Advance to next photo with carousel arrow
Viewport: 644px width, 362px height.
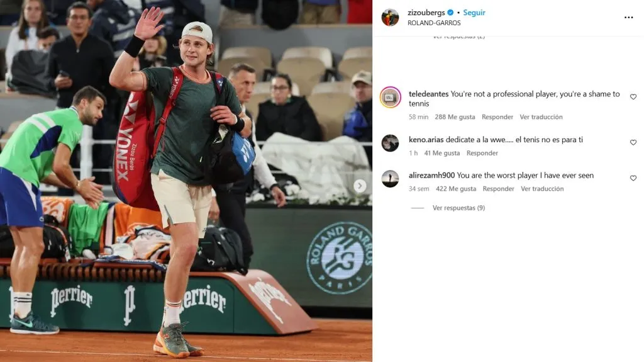(x=360, y=186)
